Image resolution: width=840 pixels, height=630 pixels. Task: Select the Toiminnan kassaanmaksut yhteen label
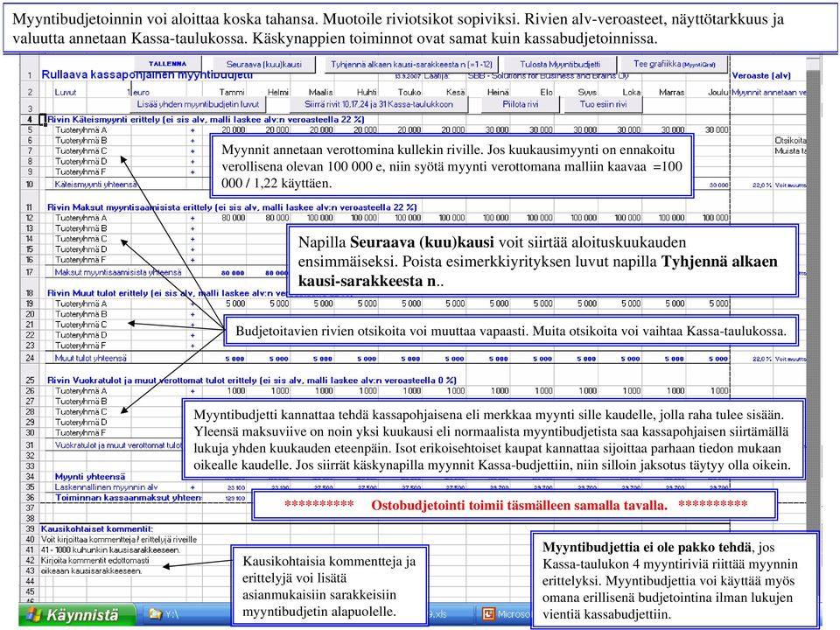click(129, 498)
